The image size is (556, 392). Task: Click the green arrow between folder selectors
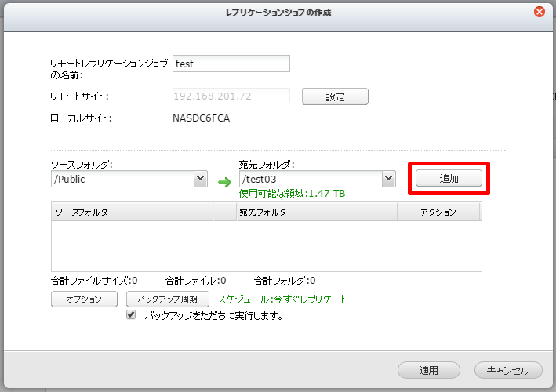click(x=224, y=182)
